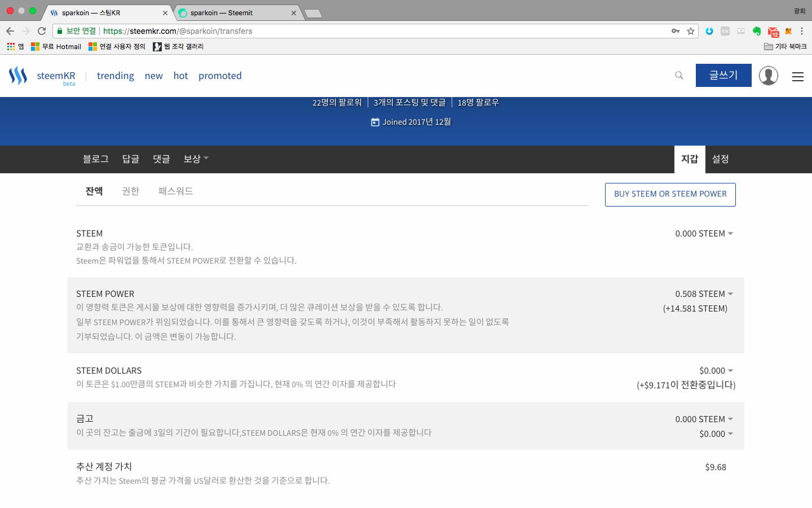
Task: Switch to the 권한 permissions sub-tab
Action: pyautogui.click(x=131, y=191)
